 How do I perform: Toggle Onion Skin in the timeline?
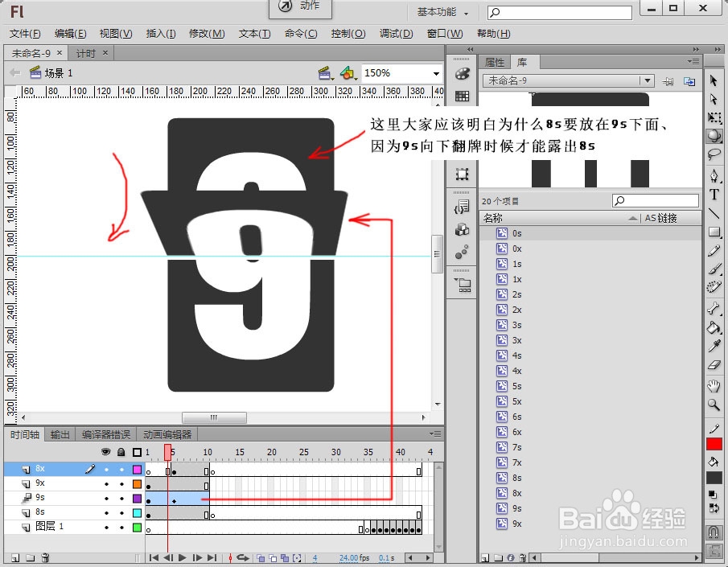click(261, 557)
